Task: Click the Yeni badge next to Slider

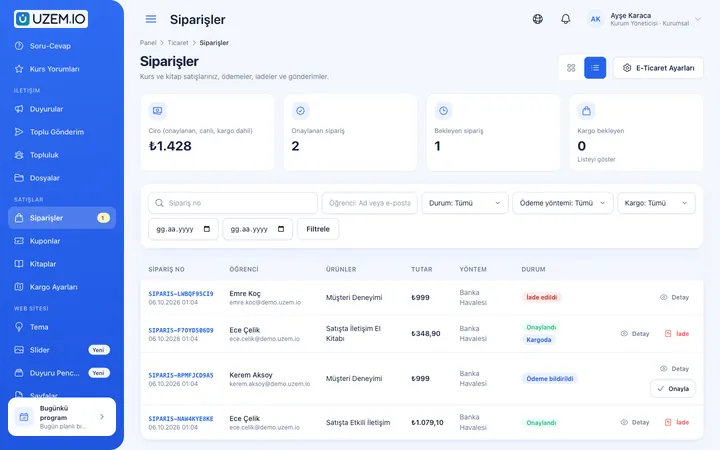Action: point(99,350)
